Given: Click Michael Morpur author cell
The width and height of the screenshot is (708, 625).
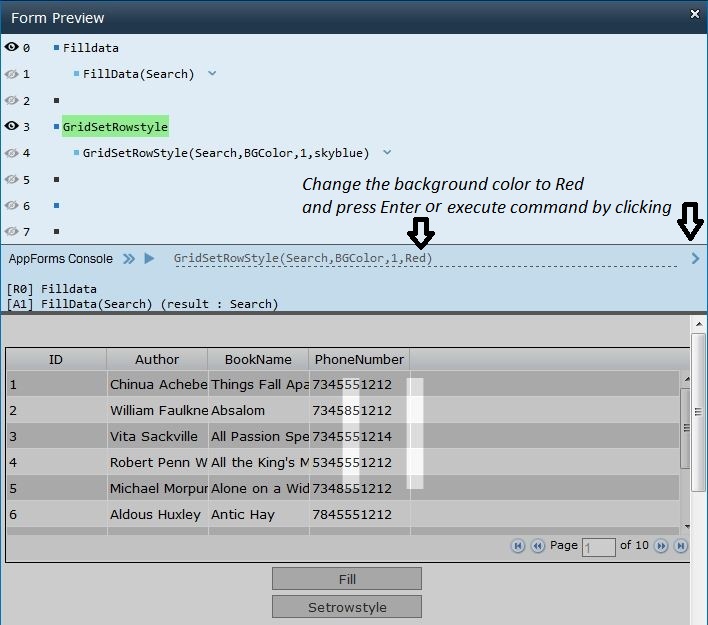Looking at the screenshot, I should (158, 488).
